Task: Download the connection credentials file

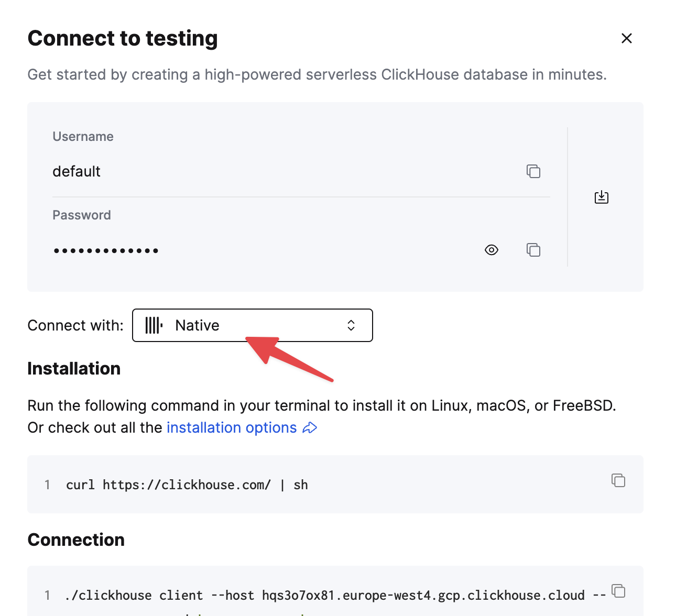Action: point(601,197)
